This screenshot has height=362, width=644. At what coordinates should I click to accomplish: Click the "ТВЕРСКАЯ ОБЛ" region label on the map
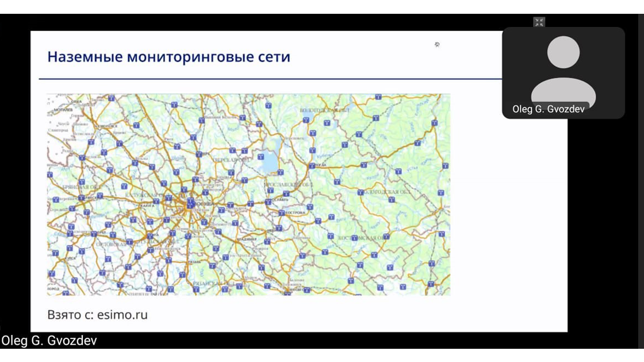pos(231,160)
